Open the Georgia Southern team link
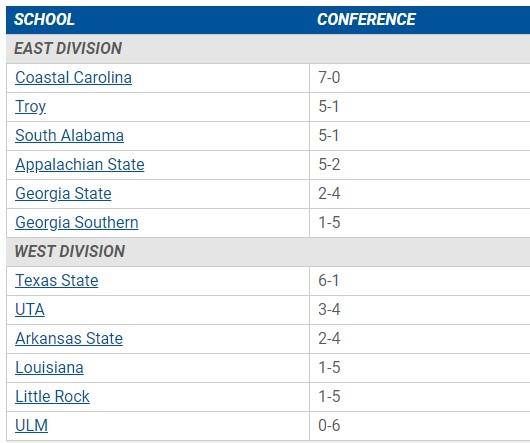The width and height of the screenshot is (530, 443). coord(77,223)
